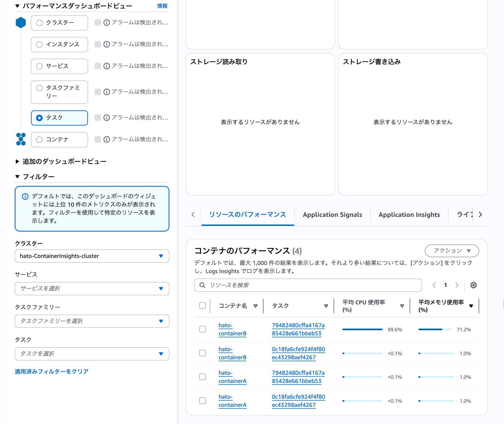Open the サービスを選択 dropdown

92,289
